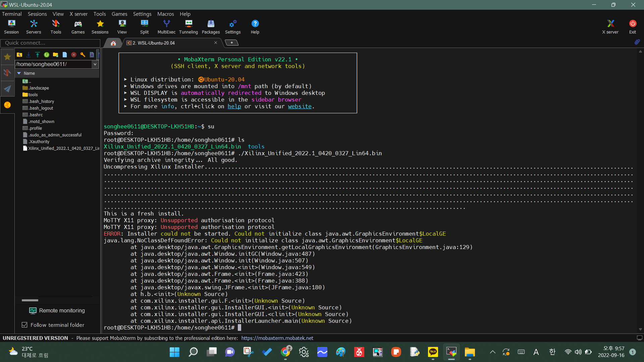Open Windows Start button on taskbar

click(174, 352)
